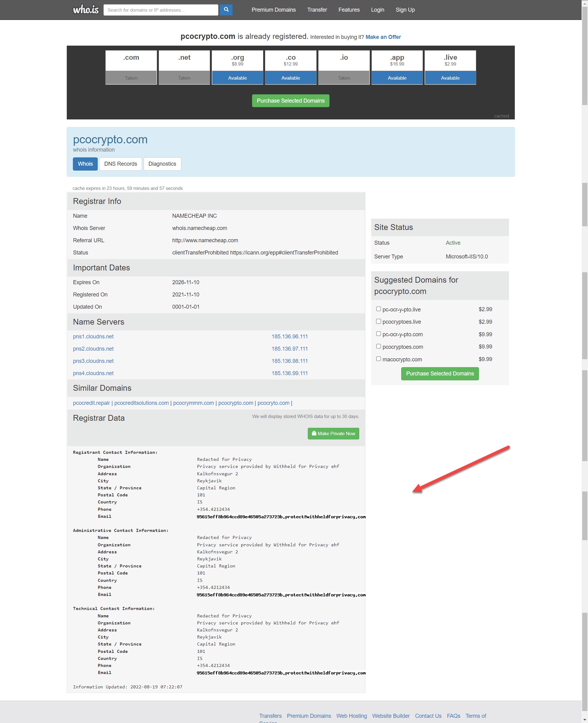Open the FAQs footer link
This screenshot has height=723, width=588.
(x=454, y=716)
